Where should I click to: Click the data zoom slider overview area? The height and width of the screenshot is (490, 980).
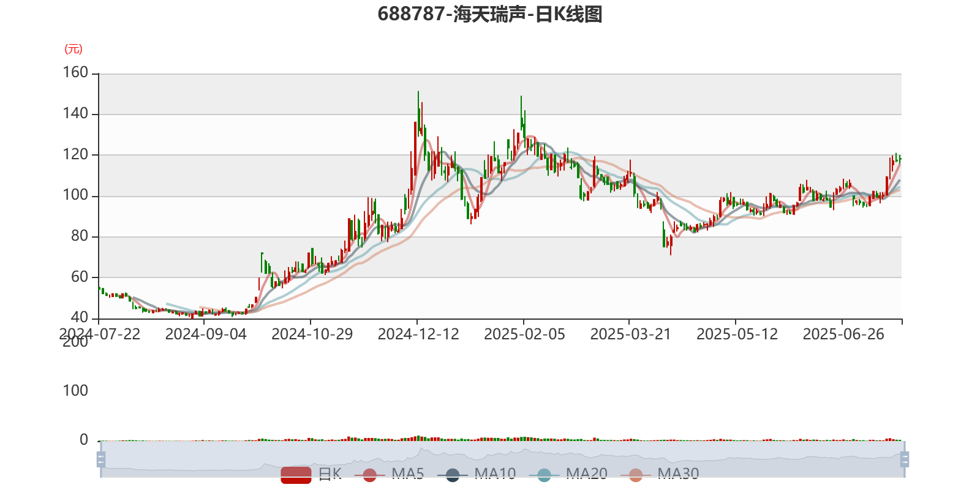(502, 459)
